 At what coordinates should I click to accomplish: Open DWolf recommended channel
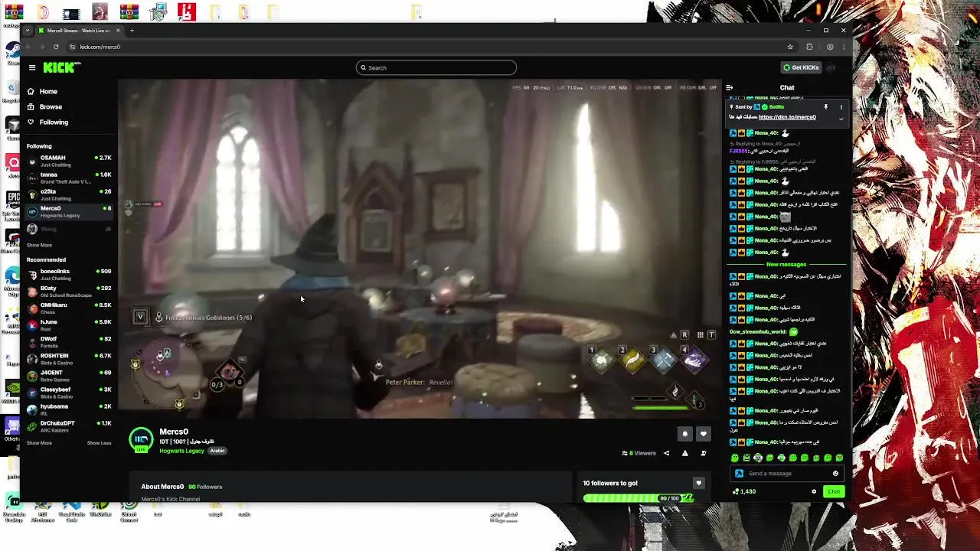click(x=69, y=341)
